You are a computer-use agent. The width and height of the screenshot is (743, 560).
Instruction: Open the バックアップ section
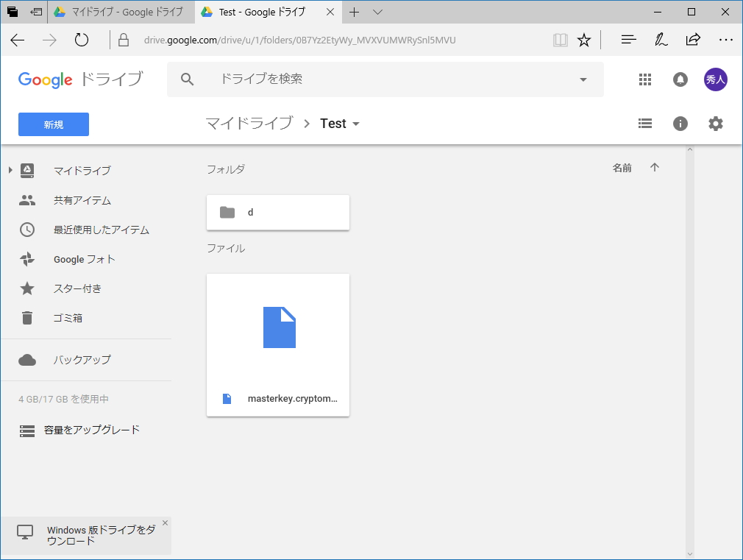pos(81,359)
